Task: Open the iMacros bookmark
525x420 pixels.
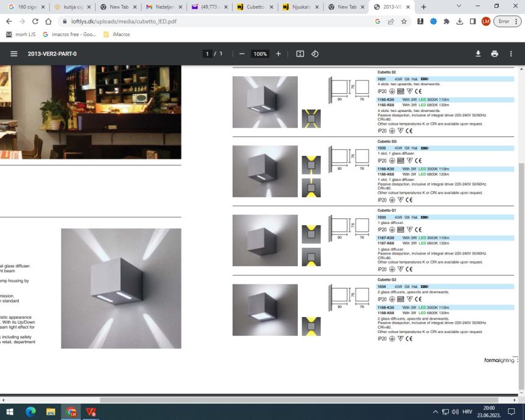Action: (x=117, y=35)
